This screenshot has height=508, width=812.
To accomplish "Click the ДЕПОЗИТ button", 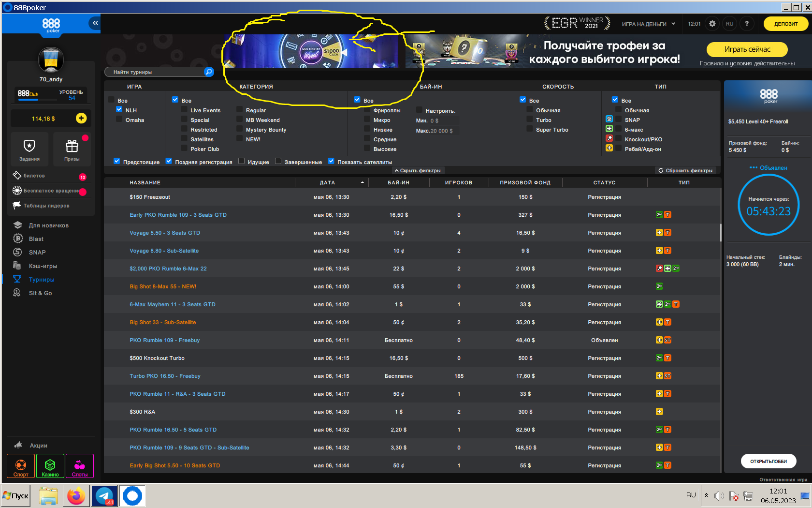I will [x=786, y=24].
